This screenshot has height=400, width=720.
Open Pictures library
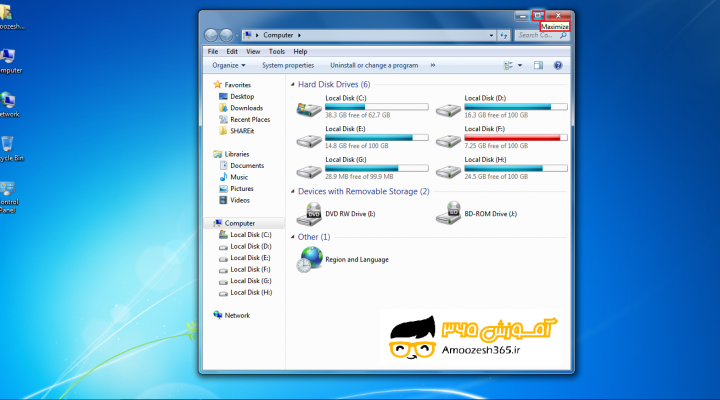(x=236, y=188)
